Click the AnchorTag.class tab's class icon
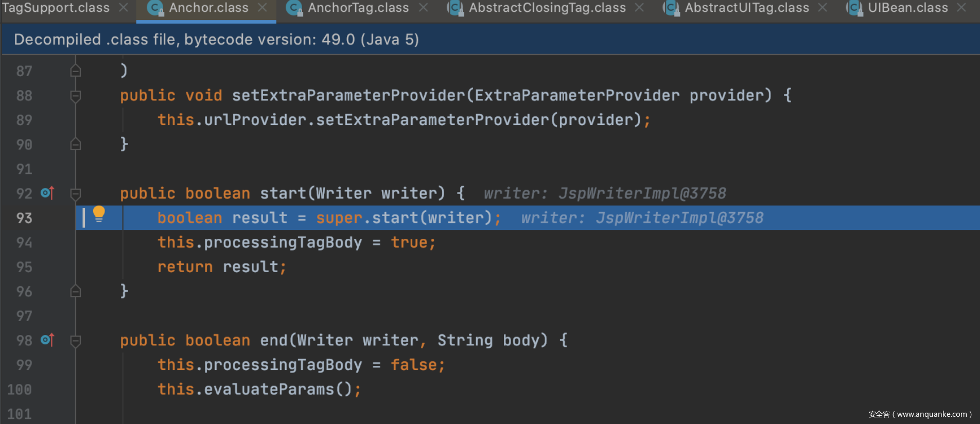Viewport: 980px width, 424px height. click(x=294, y=8)
